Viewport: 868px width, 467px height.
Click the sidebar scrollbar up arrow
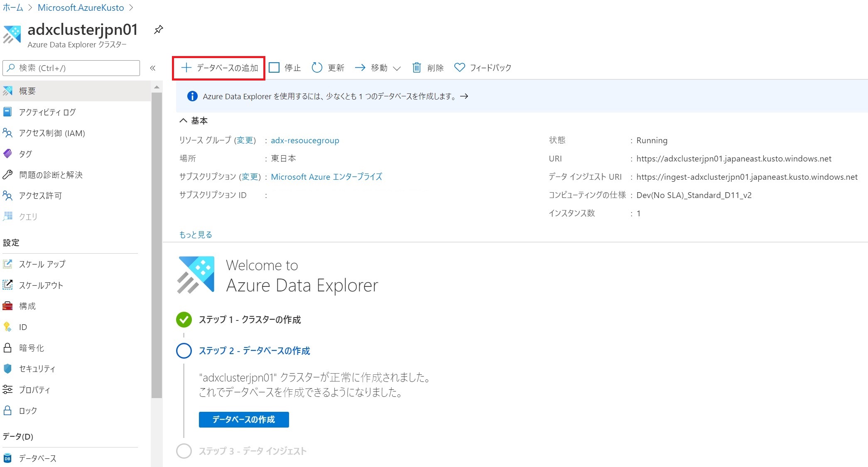click(x=157, y=87)
